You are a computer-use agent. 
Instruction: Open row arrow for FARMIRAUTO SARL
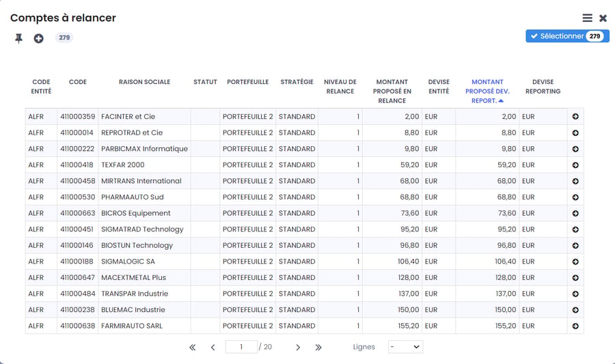[x=575, y=326]
